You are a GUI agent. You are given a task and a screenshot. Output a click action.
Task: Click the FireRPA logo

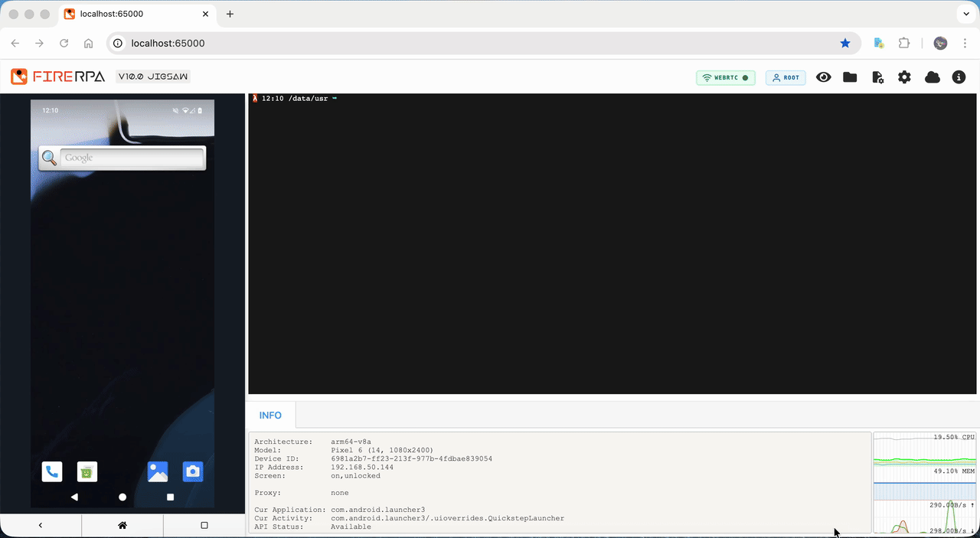[x=57, y=77]
